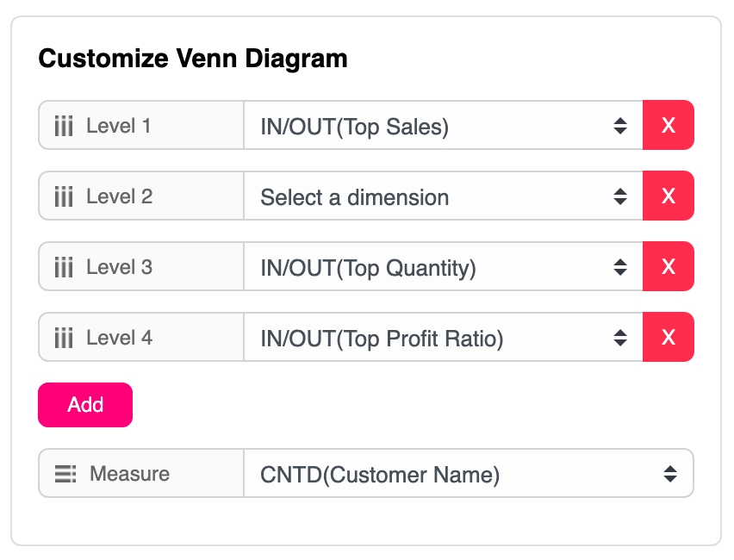Open the IN/OUT(Top Sales) dropdown

click(x=443, y=127)
